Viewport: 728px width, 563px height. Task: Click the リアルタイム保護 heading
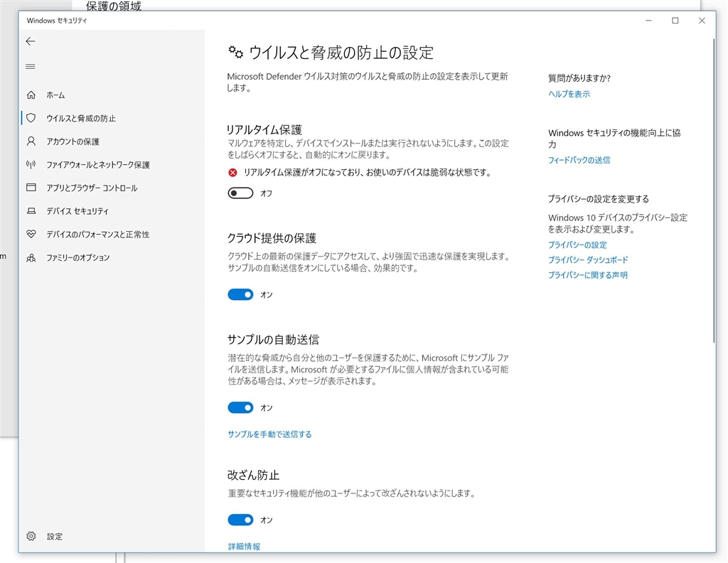point(264,129)
